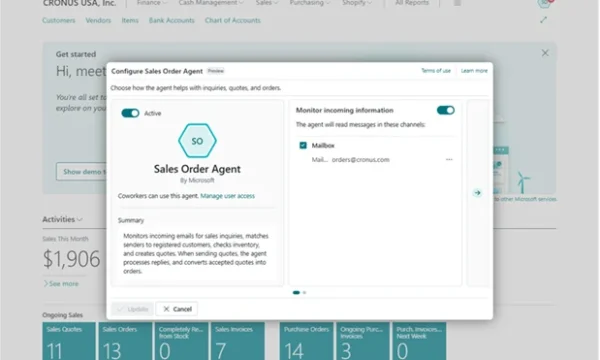Click the $1,906 sales amount

tap(72, 259)
